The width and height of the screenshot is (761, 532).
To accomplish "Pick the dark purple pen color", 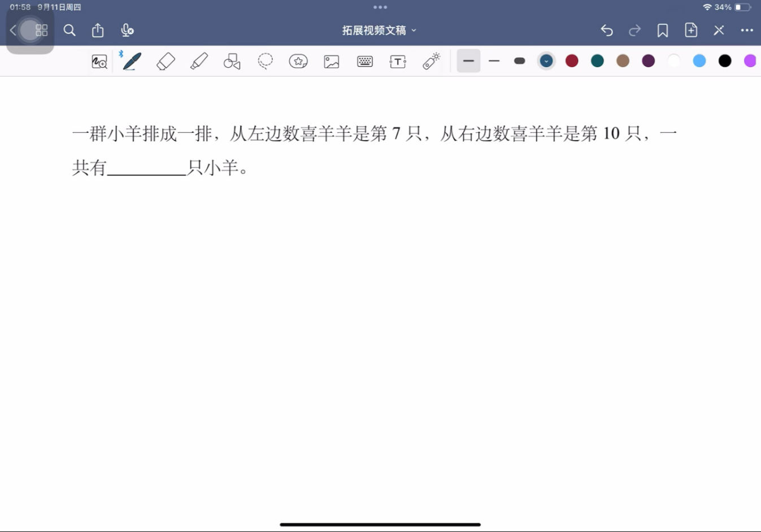I will point(649,61).
